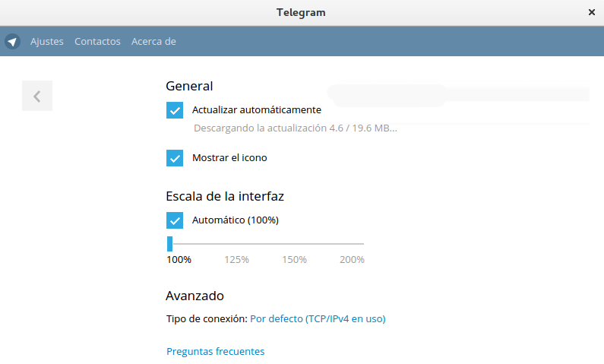Open the Contactos menu

pyautogui.click(x=97, y=41)
